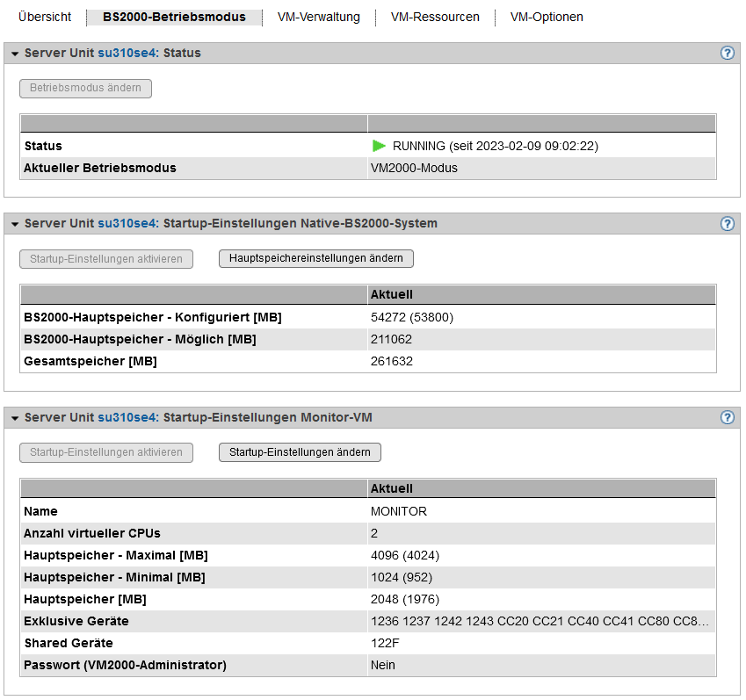Select the BS2000-Betriebsmodus tab

[174, 17]
